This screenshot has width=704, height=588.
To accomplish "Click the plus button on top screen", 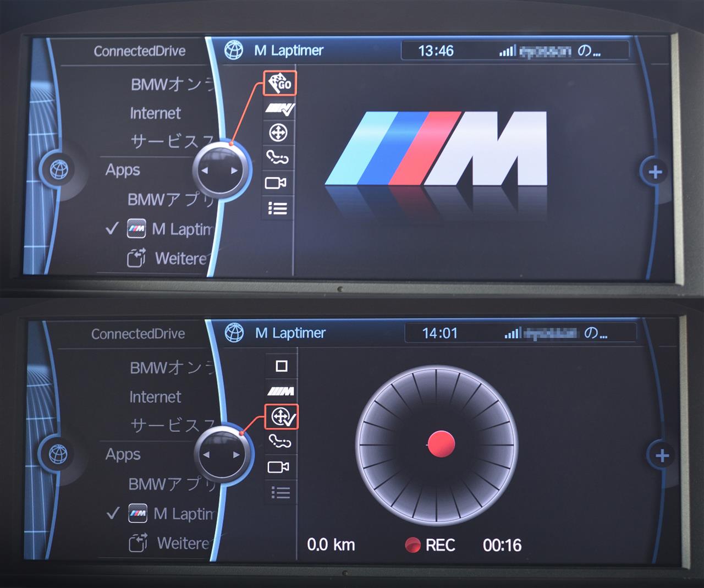I will click(655, 172).
